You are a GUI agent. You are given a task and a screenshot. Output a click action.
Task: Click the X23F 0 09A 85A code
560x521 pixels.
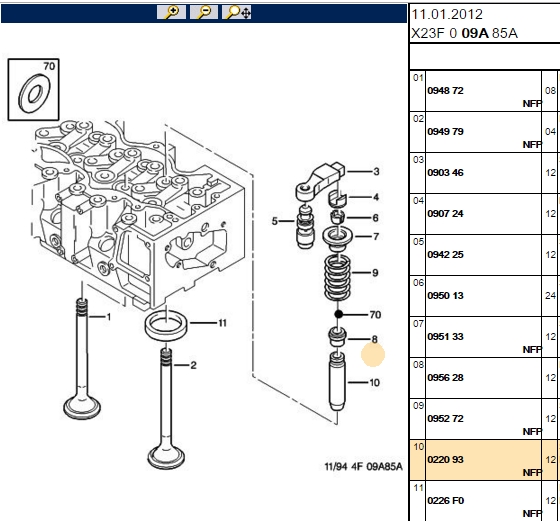[x=464, y=34]
